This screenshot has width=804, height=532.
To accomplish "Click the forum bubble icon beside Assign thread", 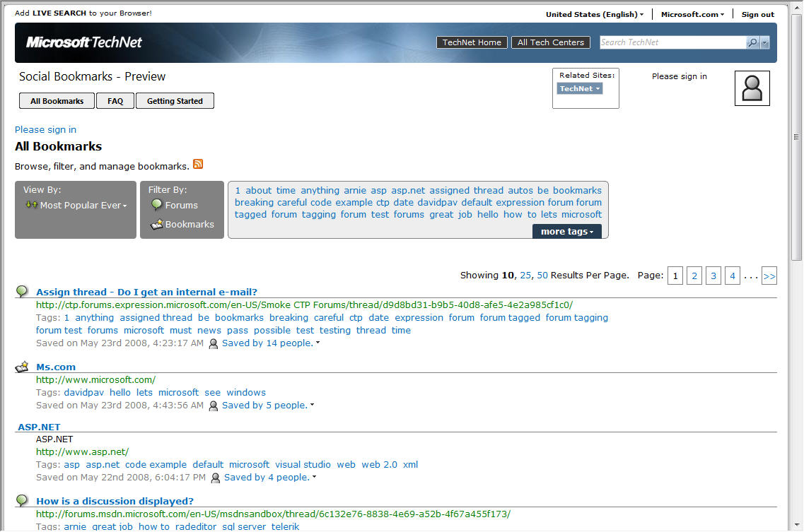I will (x=22, y=292).
